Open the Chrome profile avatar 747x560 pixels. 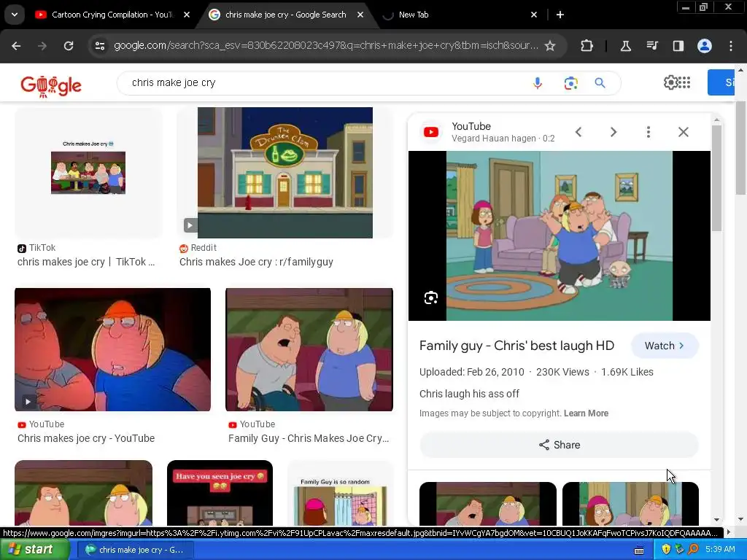[x=705, y=46]
